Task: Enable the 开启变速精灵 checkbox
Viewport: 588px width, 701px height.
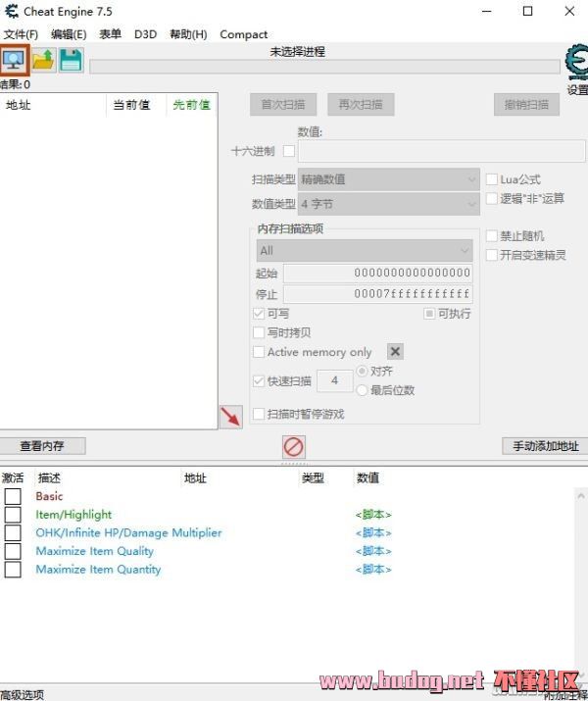Action: (x=492, y=255)
